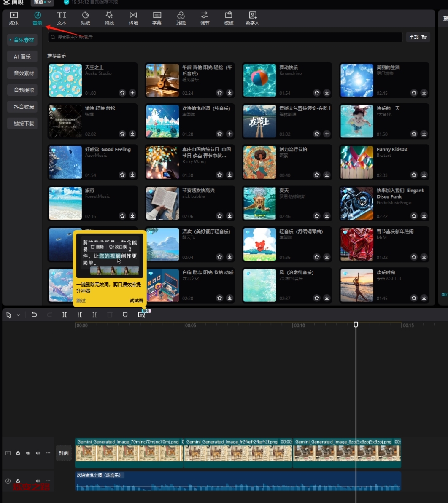Screen dimensions: 448x503
Task: Add 欢快愉悦小调 (纯音乐) to the timeline with the plus icon
Action: point(229,134)
